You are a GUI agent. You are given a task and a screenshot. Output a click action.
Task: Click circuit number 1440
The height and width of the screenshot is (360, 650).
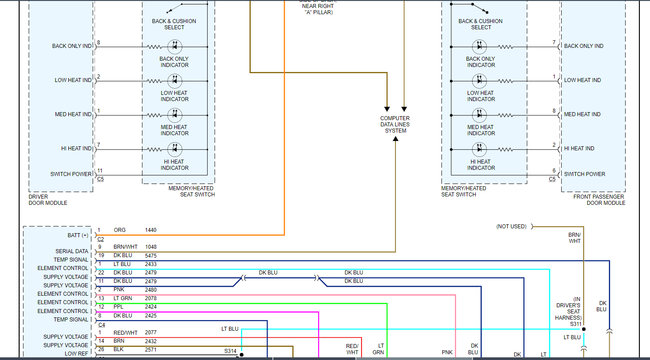tap(151, 230)
